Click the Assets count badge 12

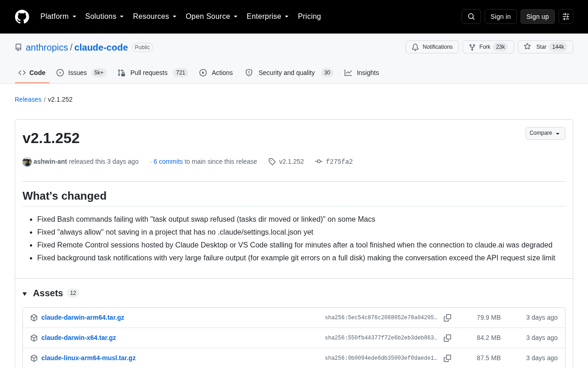click(x=73, y=293)
